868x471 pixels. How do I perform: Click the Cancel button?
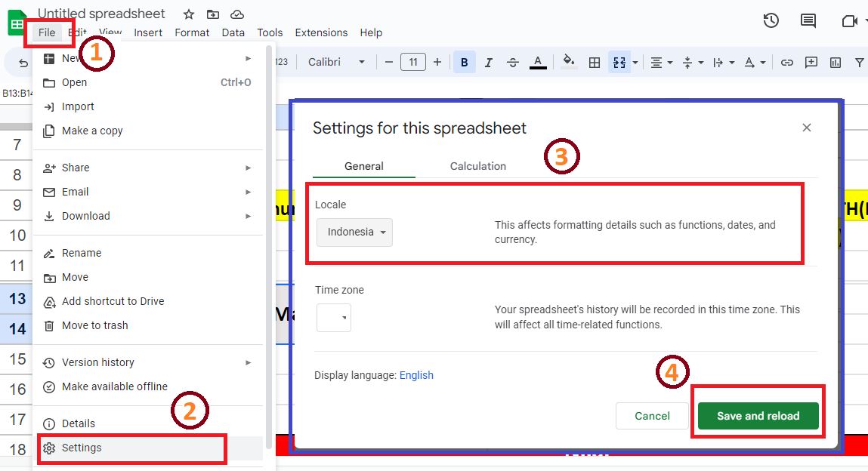[x=652, y=416]
